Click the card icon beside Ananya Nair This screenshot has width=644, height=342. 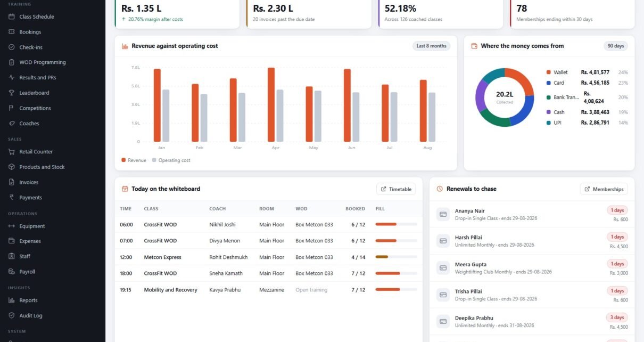pos(443,214)
